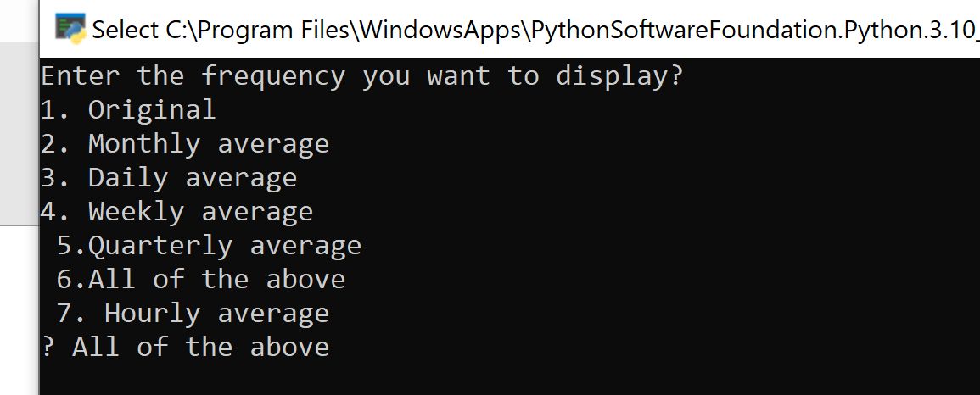Select the '1. Original' option line
This screenshot has width=980, height=395.
[x=128, y=110]
